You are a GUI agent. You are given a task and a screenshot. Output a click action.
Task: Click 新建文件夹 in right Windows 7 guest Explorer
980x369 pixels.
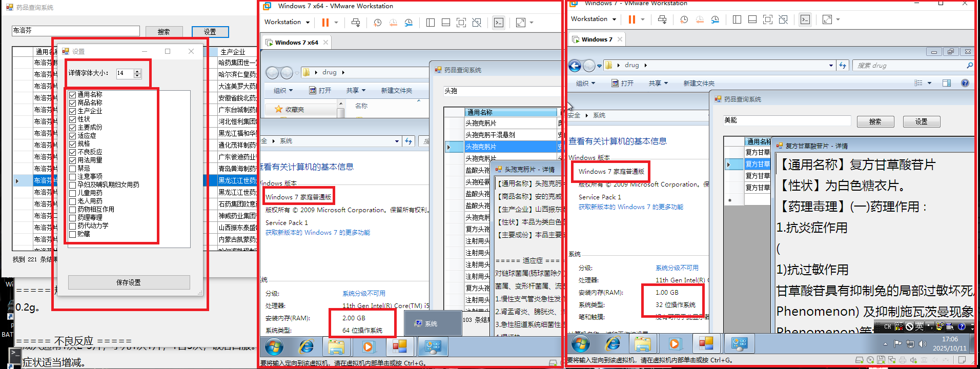[x=699, y=84]
